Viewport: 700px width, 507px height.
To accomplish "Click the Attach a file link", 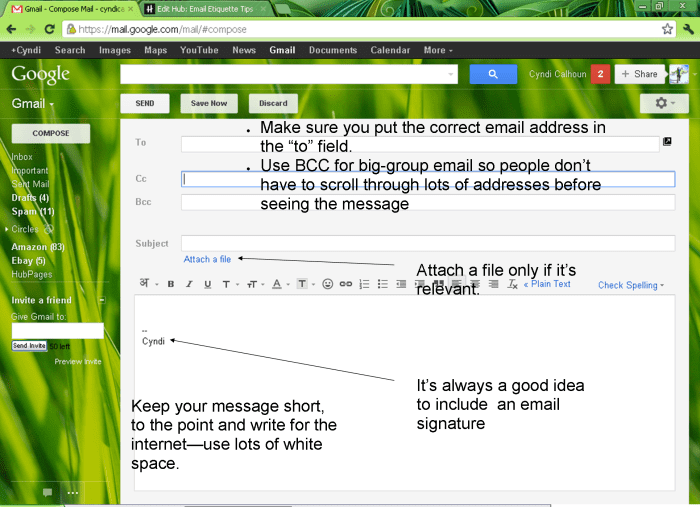I will 207,259.
